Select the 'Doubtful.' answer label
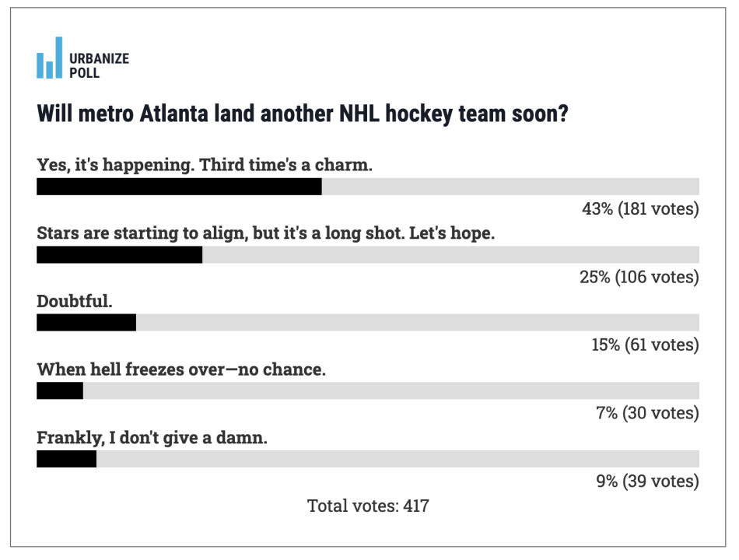The height and width of the screenshot is (560, 739). (x=75, y=301)
